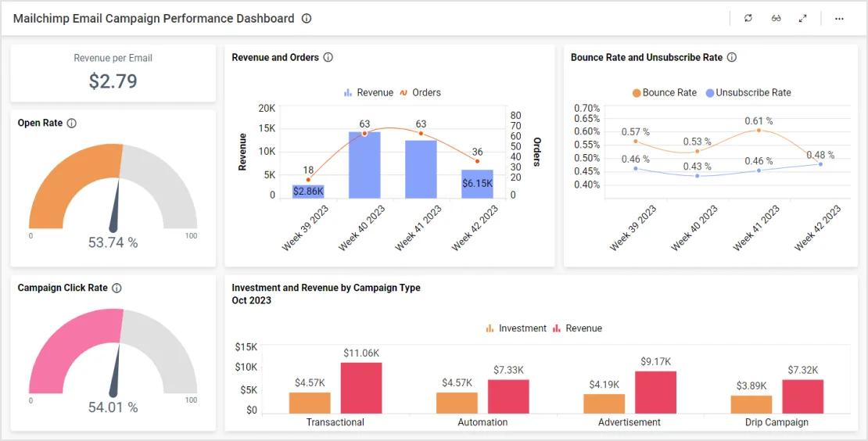Click the Automation axis label
The height and width of the screenshot is (441, 868).
[482, 422]
